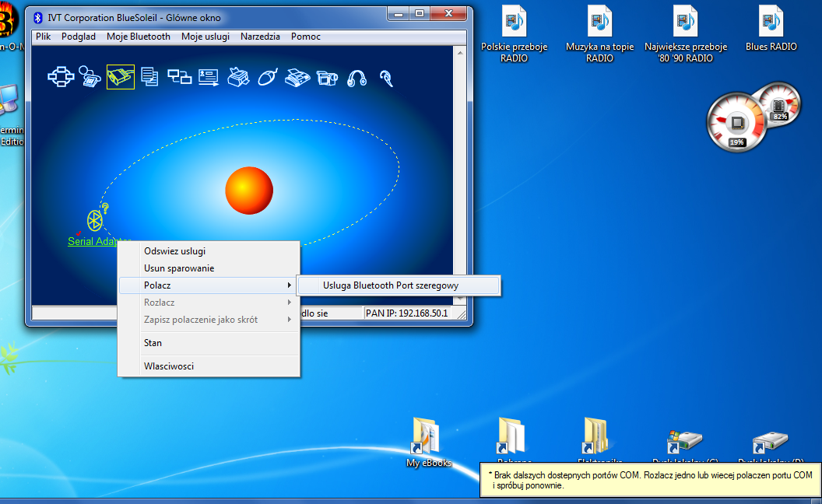The image size is (822, 504).
Task: Open the Plik menu
Action: (43, 37)
